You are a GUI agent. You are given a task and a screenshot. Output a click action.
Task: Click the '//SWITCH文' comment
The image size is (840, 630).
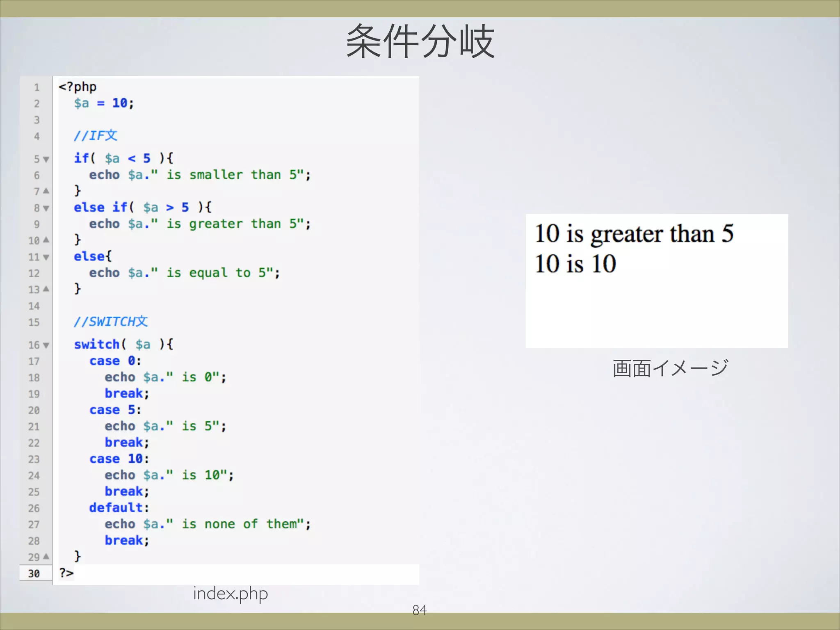pyautogui.click(x=111, y=322)
